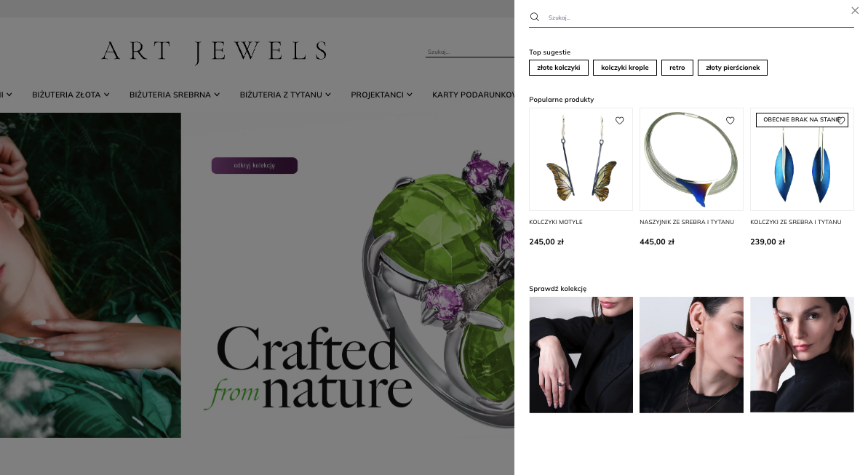Go to Karty Podarunkowe menu item

coord(474,95)
